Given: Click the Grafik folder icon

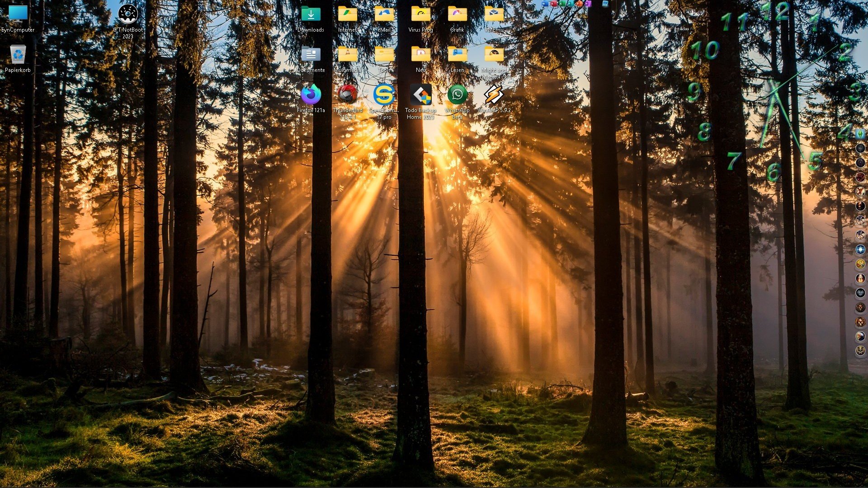Looking at the screenshot, I should coord(457,14).
